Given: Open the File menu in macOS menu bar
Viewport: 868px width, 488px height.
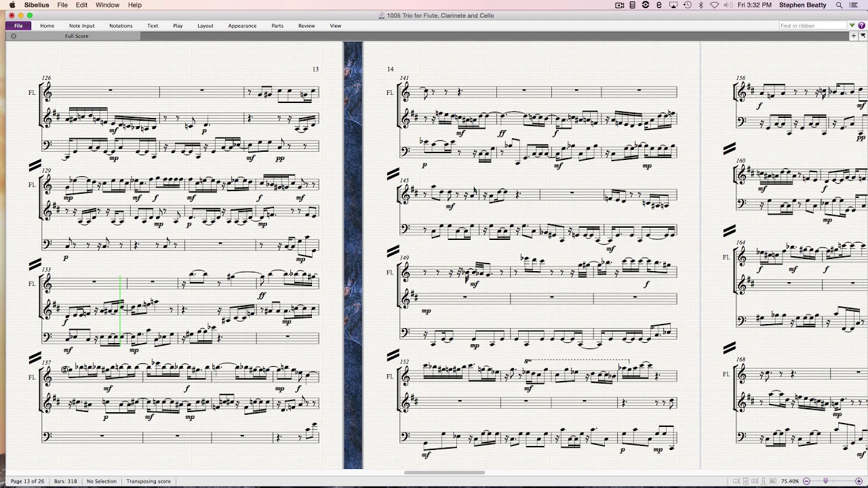Looking at the screenshot, I should (62, 5).
